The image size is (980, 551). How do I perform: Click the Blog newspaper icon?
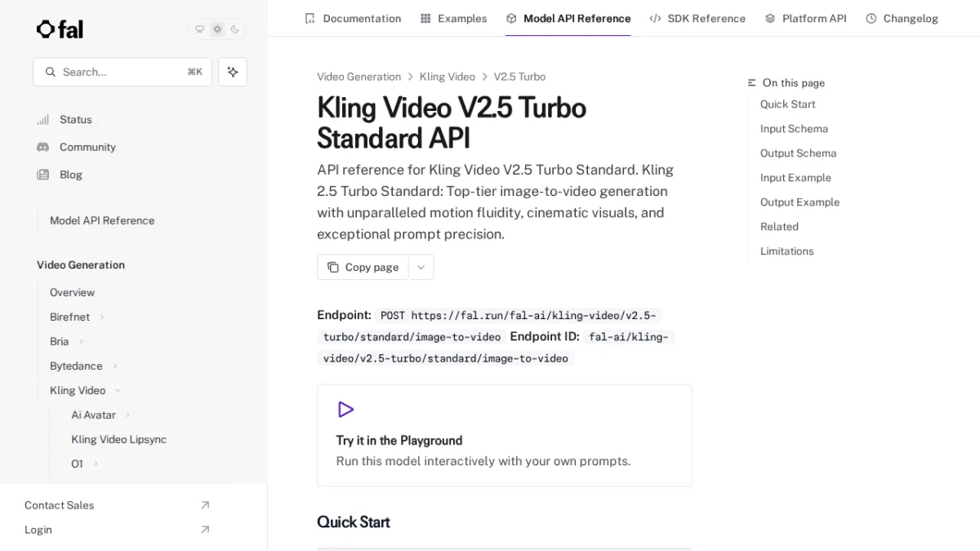point(43,175)
